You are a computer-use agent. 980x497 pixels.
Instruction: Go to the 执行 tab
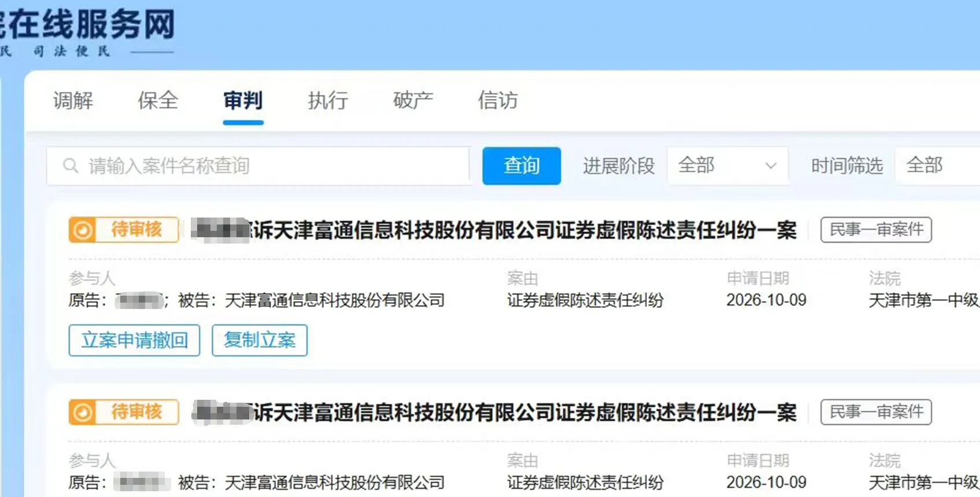[328, 101]
